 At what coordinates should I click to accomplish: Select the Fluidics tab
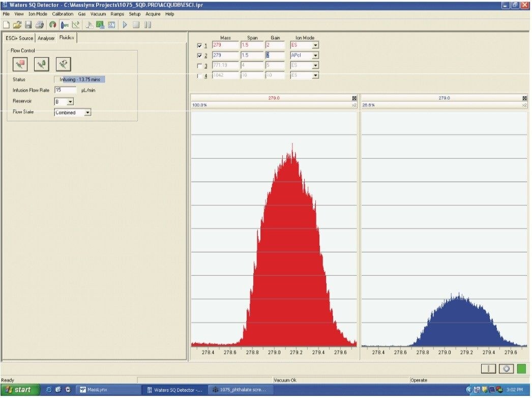(67, 37)
